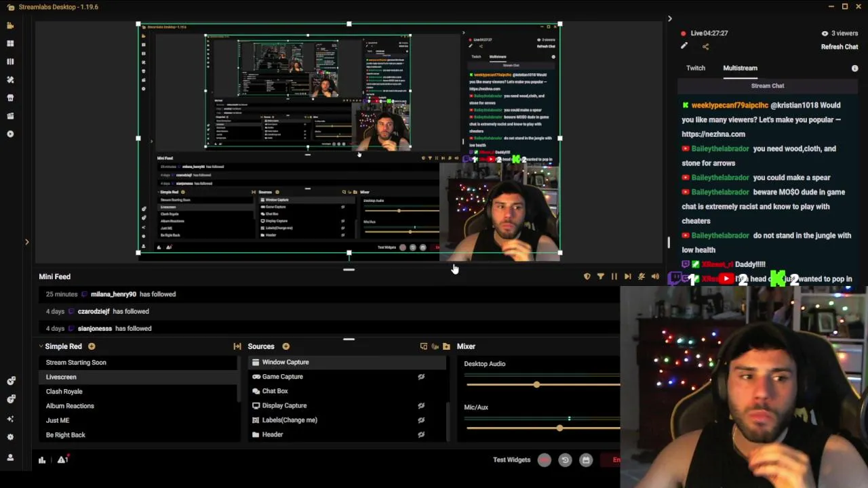Select the Window Capture source
The image size is (868, 488).
click(x=346, y=363)
